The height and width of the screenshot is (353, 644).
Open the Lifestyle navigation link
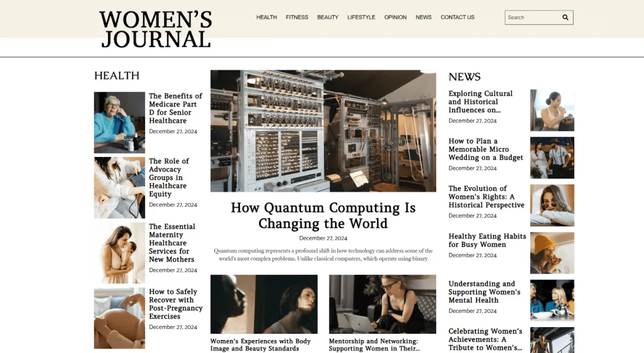pos(361,17)
